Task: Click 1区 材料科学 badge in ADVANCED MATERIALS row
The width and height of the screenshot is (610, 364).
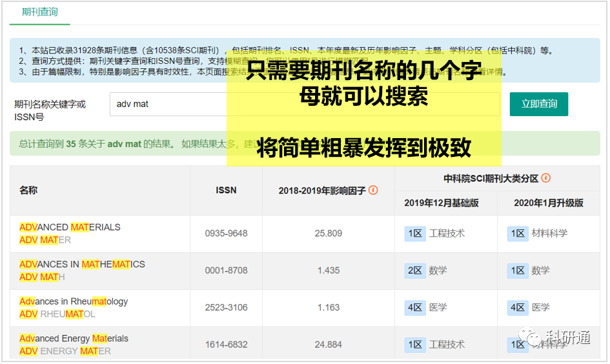Action: pos(537,234)
